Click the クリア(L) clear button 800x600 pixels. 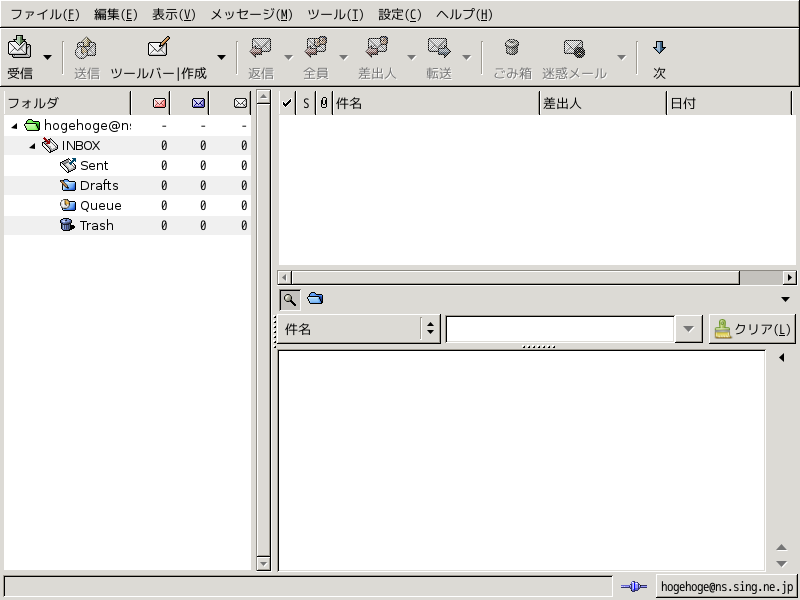[x=752, y=329]
